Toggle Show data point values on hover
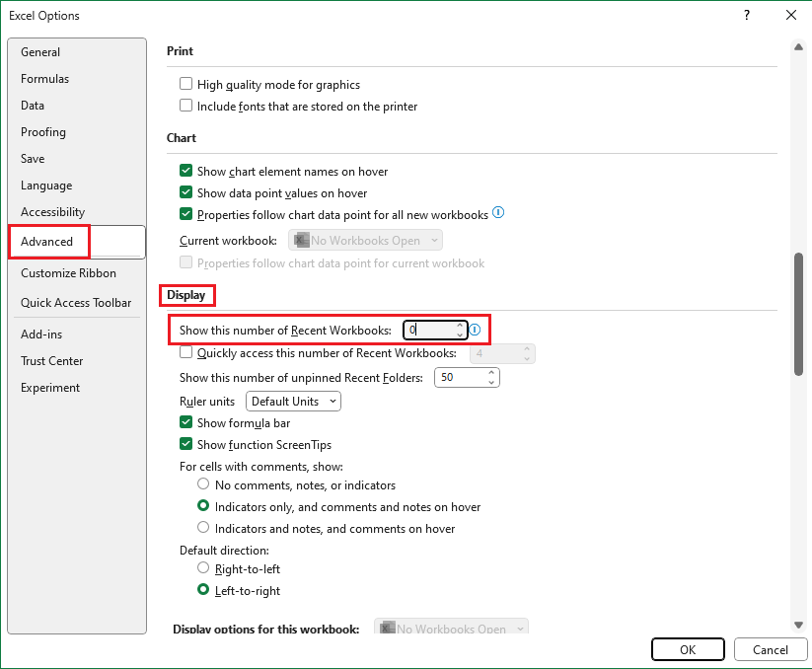The width and height of the screenshot is (812, 669). [185, 192]
